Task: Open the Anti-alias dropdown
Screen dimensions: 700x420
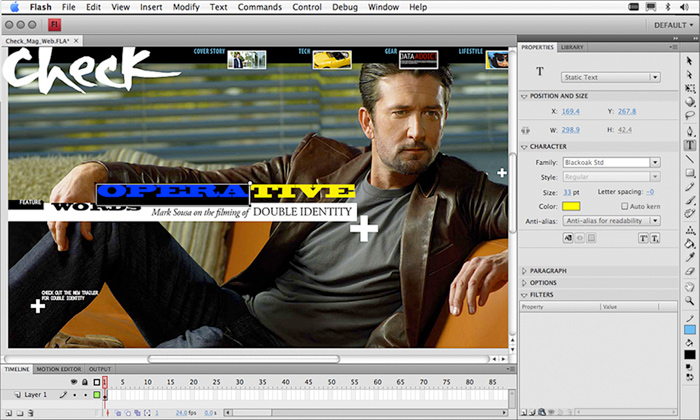Action: (x=611, y=220)
